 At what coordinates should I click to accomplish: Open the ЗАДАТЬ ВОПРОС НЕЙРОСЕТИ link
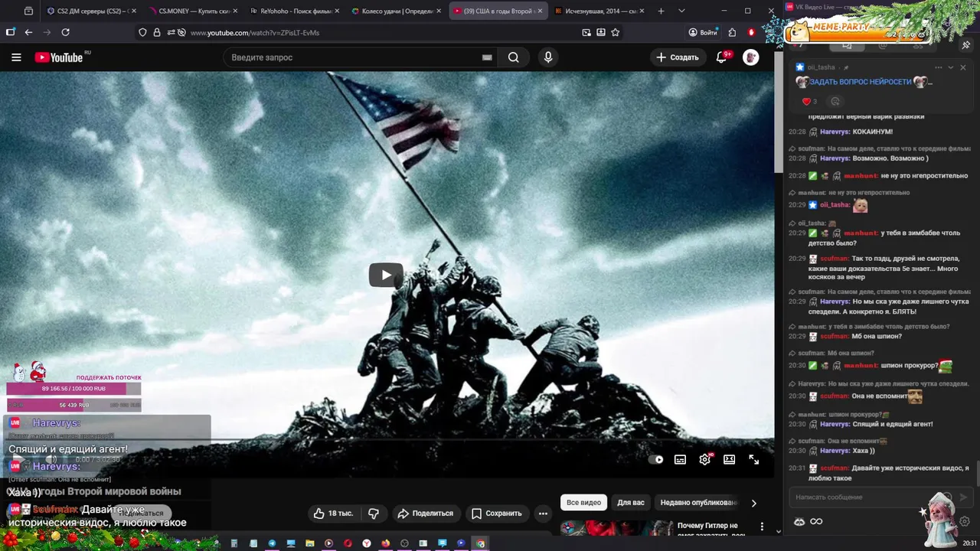(x=861, y=82)
